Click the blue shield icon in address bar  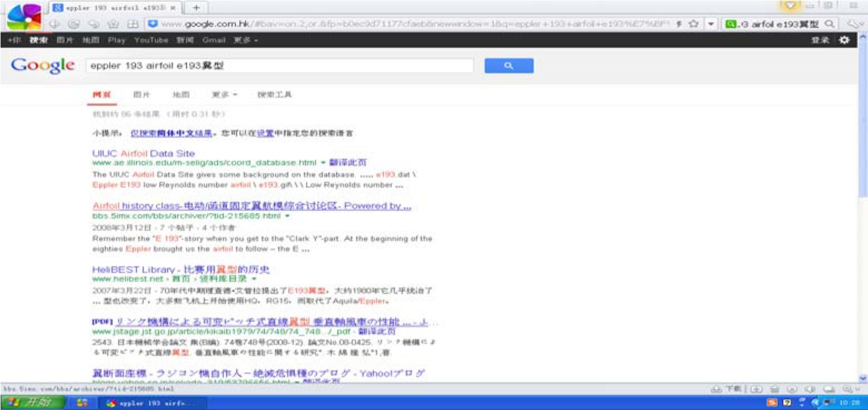(152, 24)
